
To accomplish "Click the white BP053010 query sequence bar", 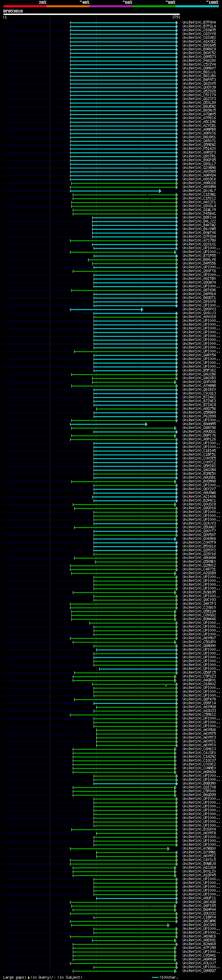I will point(92,15).
